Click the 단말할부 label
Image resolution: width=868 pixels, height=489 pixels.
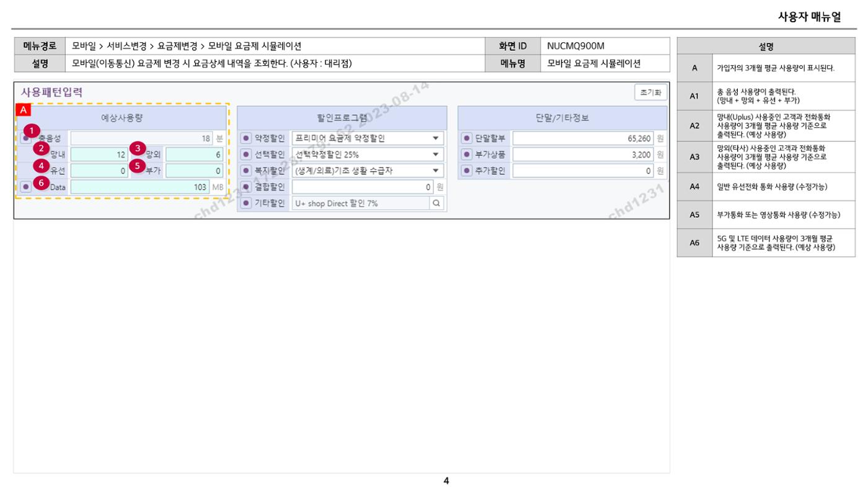(490, 138)
